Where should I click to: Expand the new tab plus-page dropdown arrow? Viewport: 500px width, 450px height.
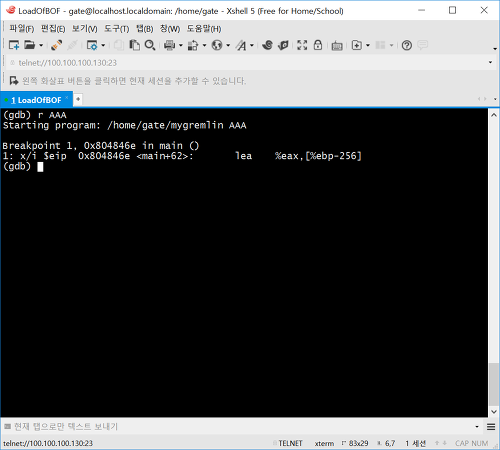pyautogui.click(x=368, y=45)
